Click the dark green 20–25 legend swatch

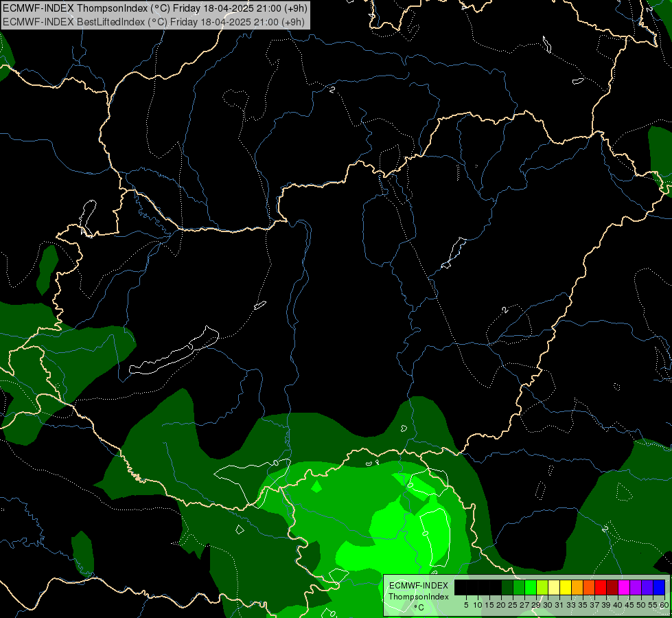507,587
